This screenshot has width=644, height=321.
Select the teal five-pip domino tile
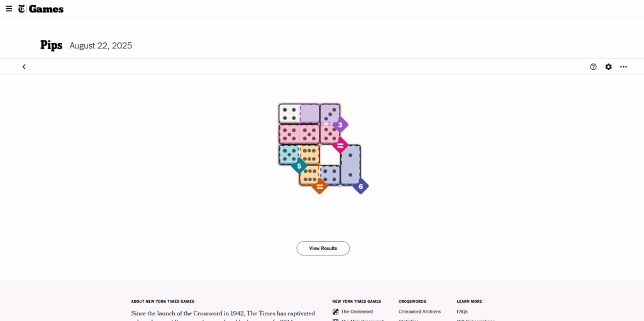[289, 154]
